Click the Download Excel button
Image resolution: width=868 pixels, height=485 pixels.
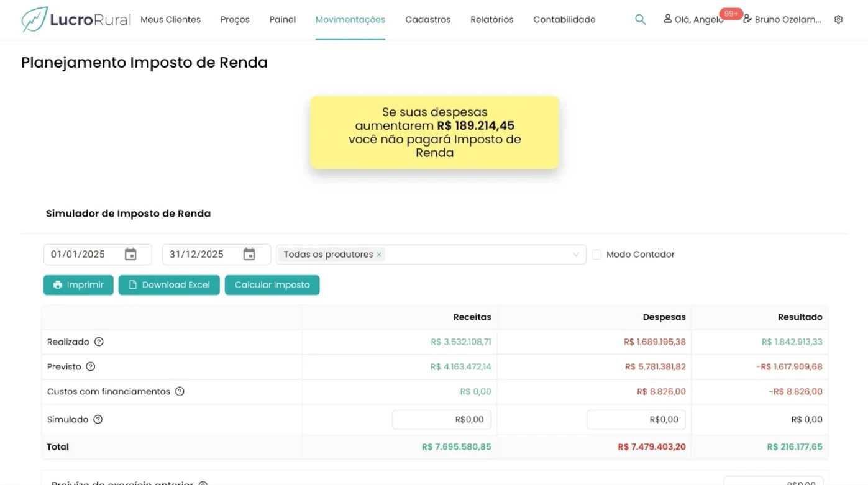(x=168, y=284)
